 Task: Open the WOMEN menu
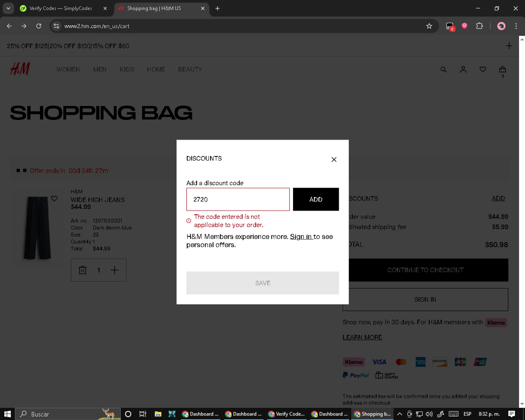(x=68, y=69)
